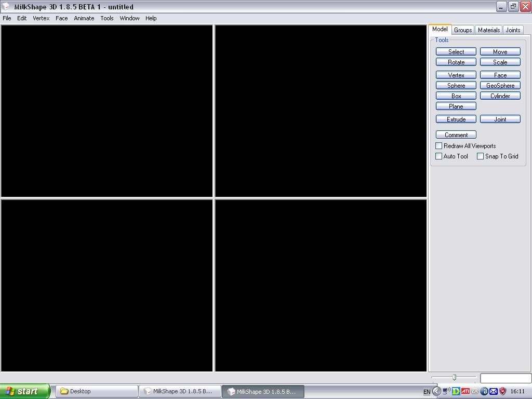Open the Help menu
Image resolution: width=532 pixels, height=399 pixels.
click(x=151, y=18)
